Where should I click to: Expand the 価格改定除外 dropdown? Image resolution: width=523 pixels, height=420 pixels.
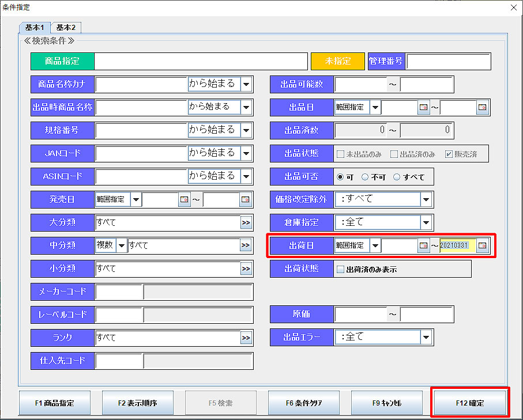click(x=426, y=199)
